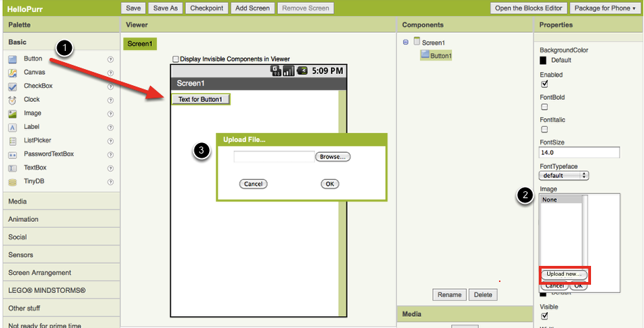The image size is (644, 328).
Task: Open help for ListPicker component
Action: (x=110, y=141)
